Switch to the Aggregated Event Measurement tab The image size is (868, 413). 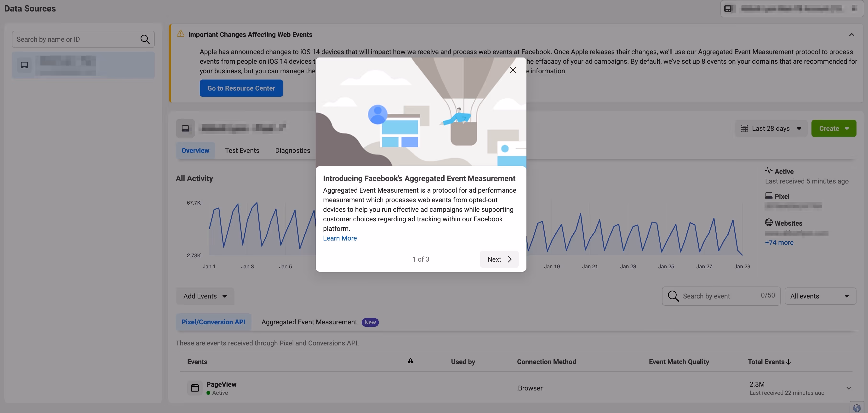[309, 322]
